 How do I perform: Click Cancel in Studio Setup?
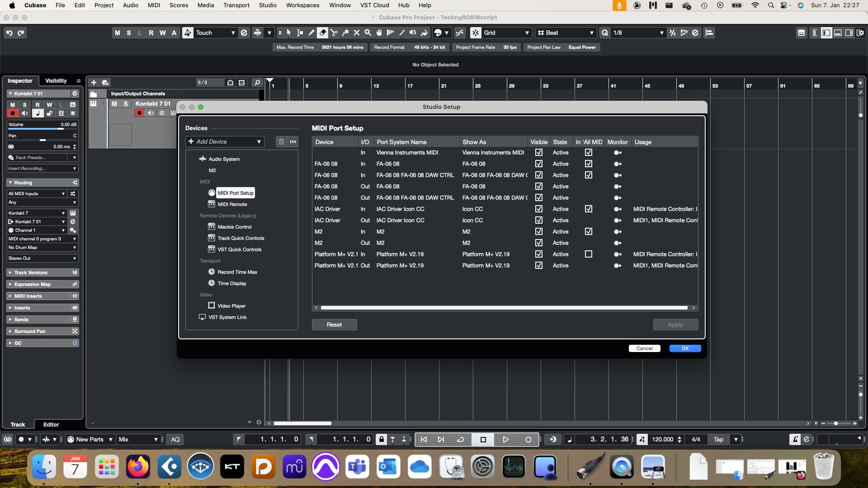[x=644, y=348]
